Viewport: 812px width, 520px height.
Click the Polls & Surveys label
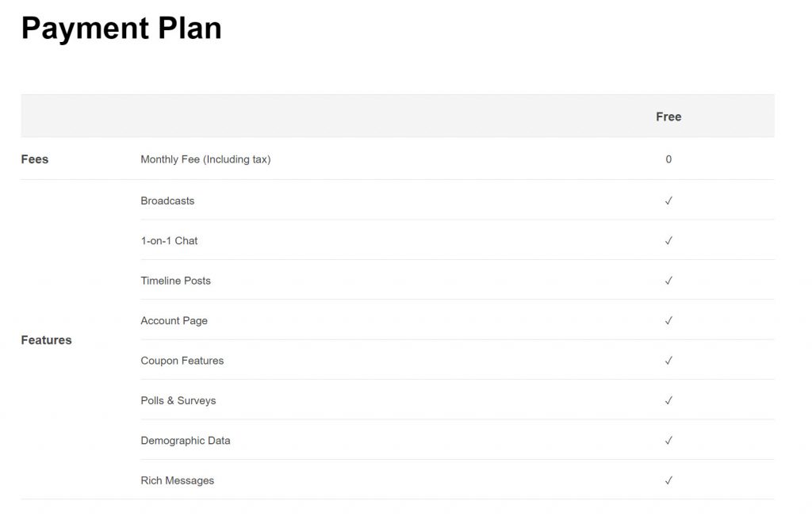(178, 400)
